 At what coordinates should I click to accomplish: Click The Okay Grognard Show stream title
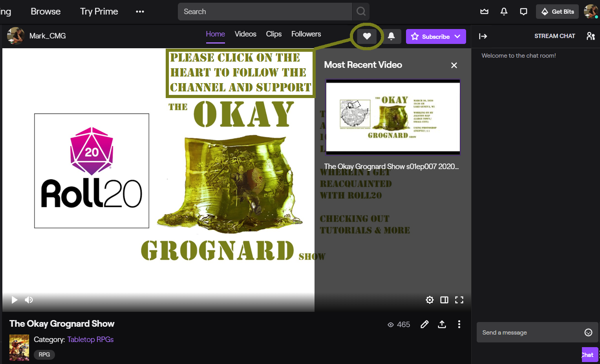(62, 324)
